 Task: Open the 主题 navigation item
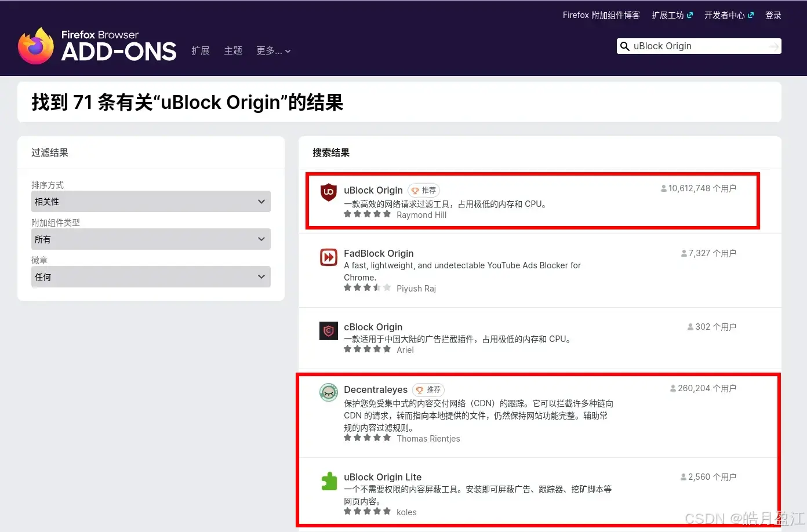click(233, 51)
